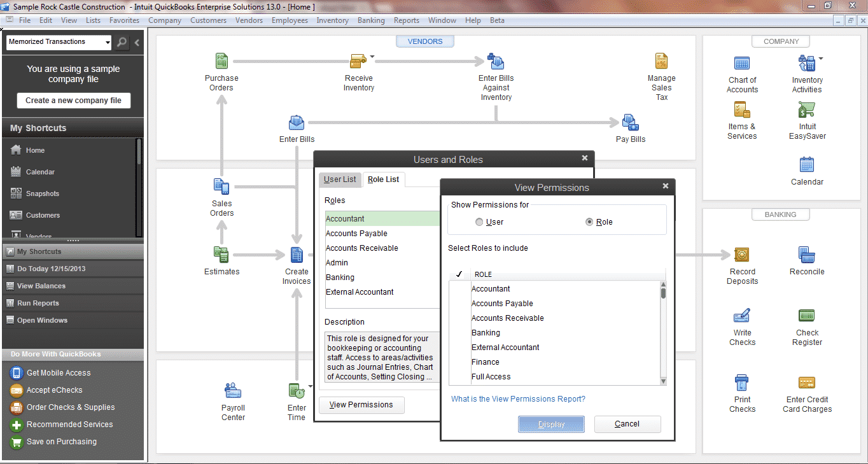Select the Role radio button
This screenshot has height=464, width=868.
(x=589, y=222)
